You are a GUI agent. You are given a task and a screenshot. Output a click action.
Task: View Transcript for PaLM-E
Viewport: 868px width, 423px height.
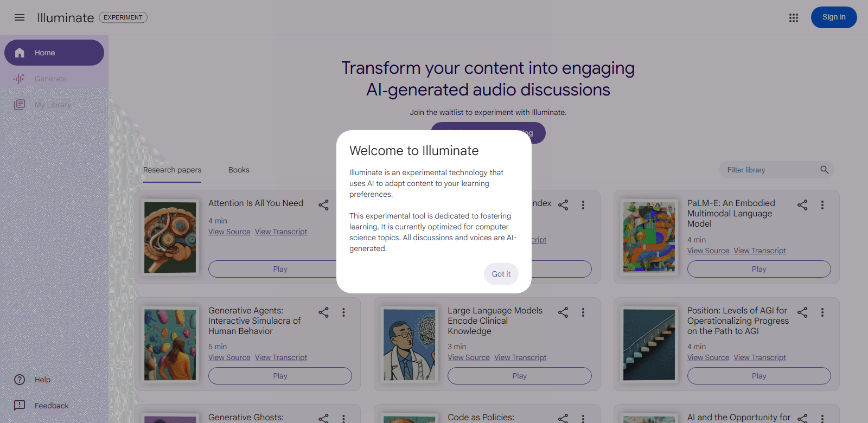pyautogui.click(x=759, y=251)
